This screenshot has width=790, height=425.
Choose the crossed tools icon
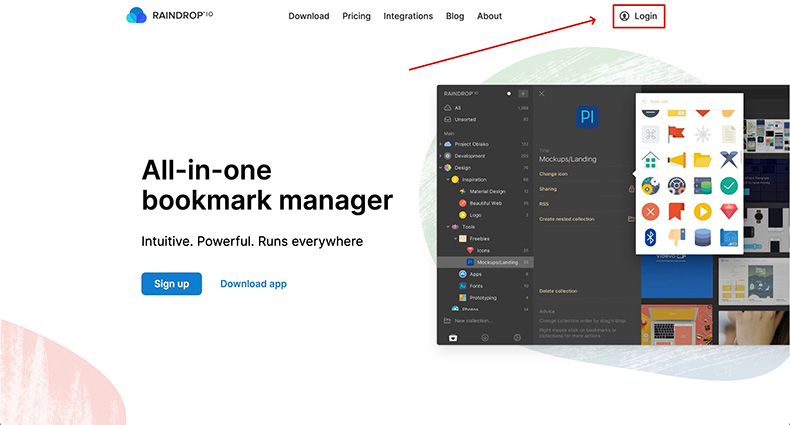point(729,160)
